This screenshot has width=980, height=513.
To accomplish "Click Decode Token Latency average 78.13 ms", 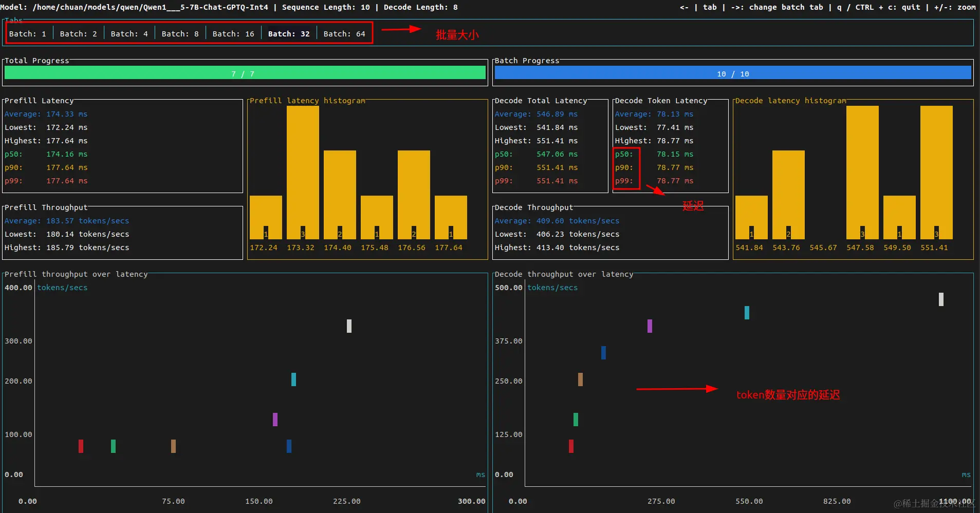I will pos(654,114).
